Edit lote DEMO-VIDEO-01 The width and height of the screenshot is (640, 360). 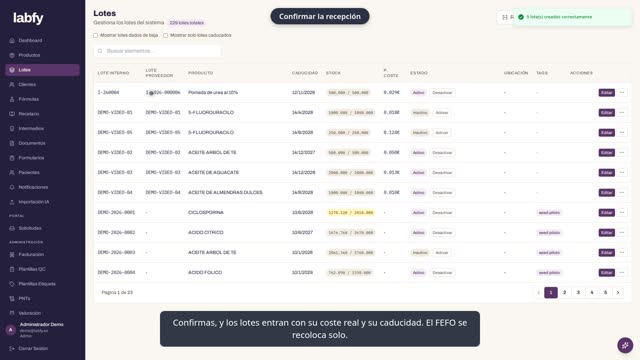[x=607, y=113]
